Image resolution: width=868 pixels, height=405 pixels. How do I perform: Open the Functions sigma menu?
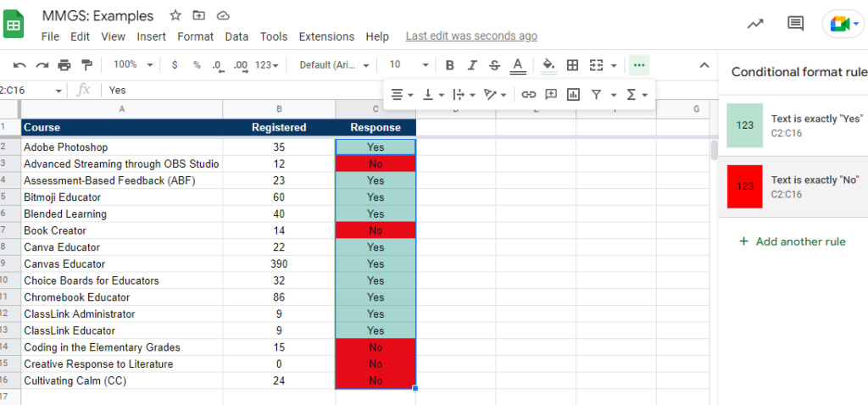pyautogui.click(x=637, y=95)
